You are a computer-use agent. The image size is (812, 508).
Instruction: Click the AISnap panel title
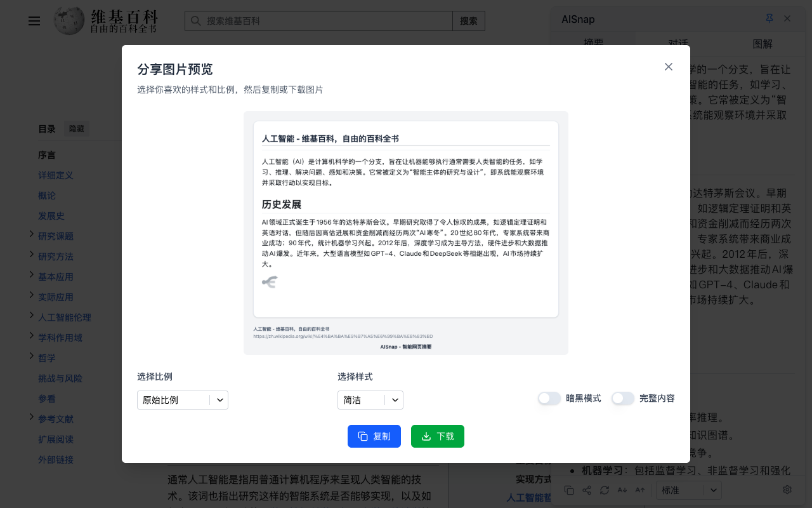(x=578, y=19)
